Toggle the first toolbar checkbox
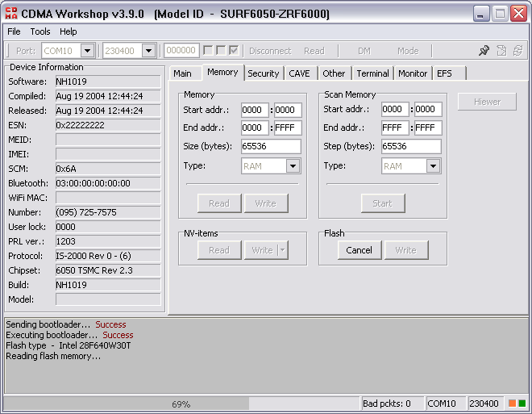The height and width of the screenshot is (414, 532). 208,51
